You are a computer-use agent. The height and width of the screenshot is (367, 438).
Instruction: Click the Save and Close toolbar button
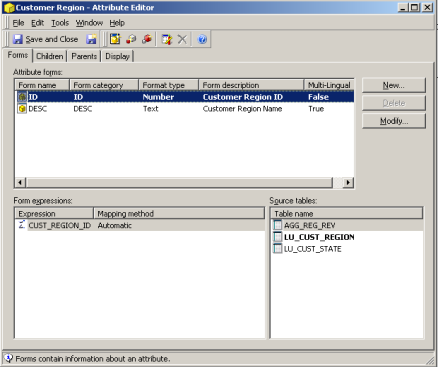pos(45,39)
